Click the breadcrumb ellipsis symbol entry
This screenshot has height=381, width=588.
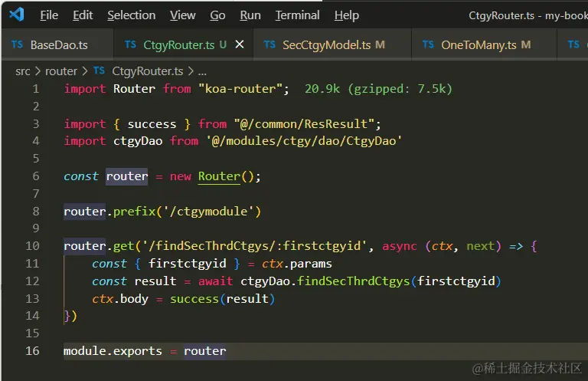coord(202,72)
